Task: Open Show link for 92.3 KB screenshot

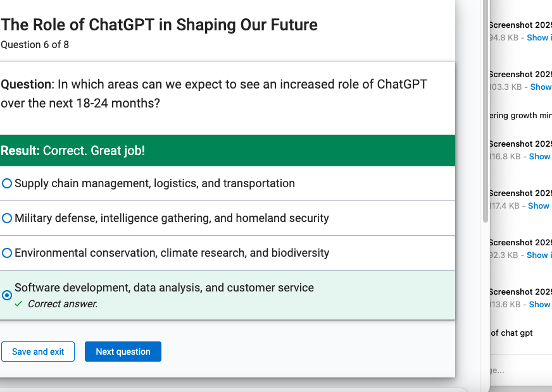Action: (539, 255)
